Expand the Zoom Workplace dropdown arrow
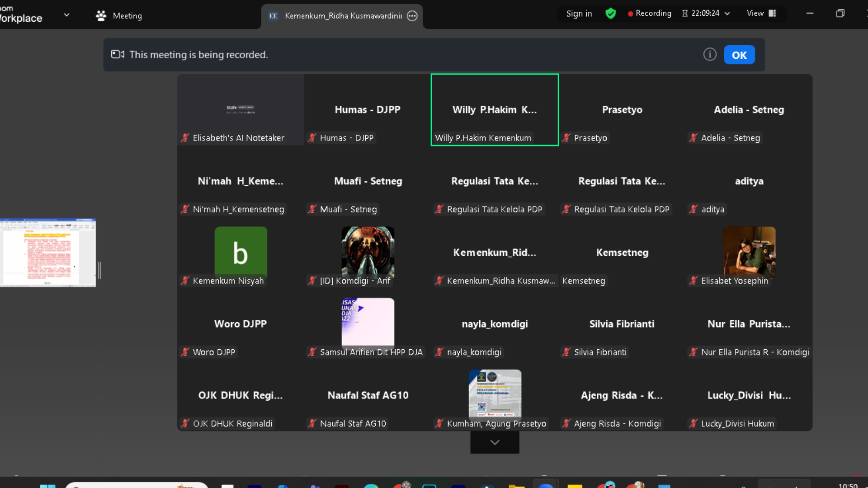This screenshot has height=488, width=868. coord(67,15)
